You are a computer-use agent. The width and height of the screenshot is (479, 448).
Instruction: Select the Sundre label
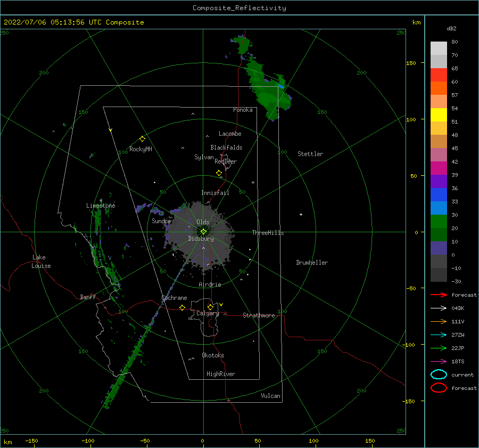[x=161, y=221]
